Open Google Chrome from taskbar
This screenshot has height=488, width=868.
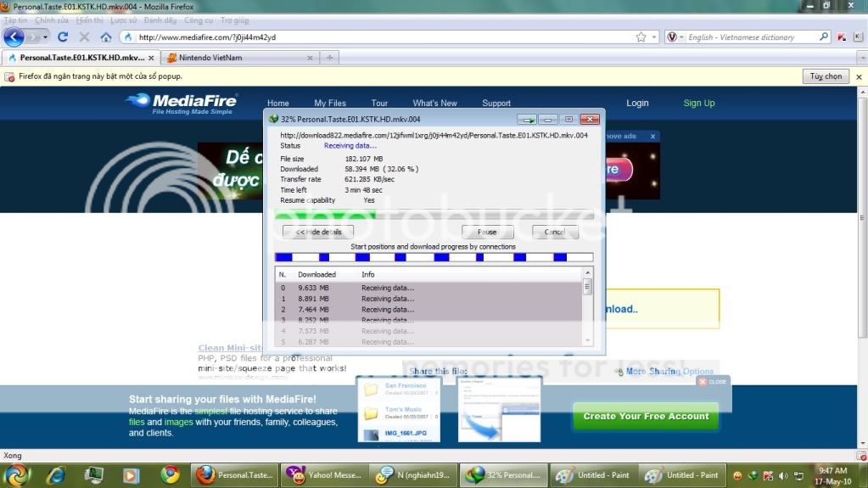pos(170,474)
